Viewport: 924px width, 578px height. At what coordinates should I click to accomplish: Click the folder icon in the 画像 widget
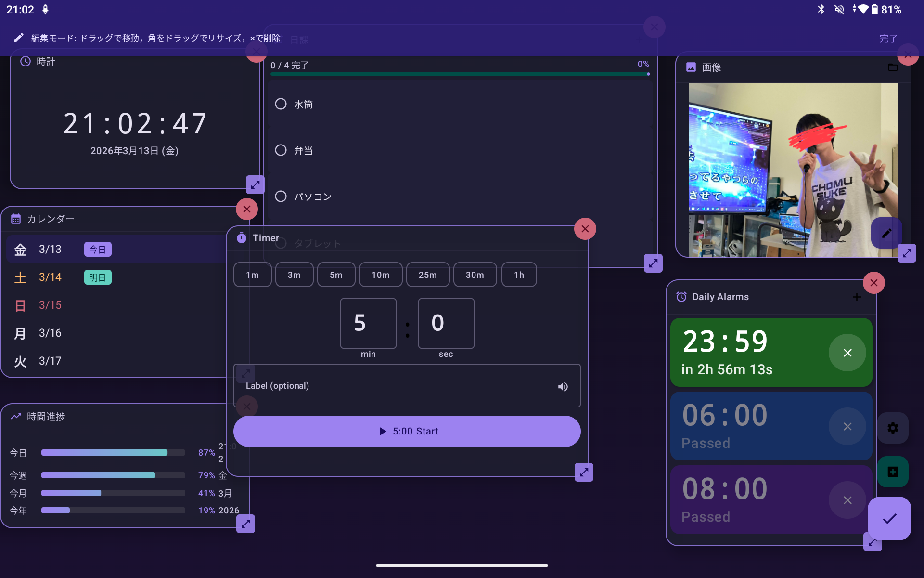click(x=893, y=67)
